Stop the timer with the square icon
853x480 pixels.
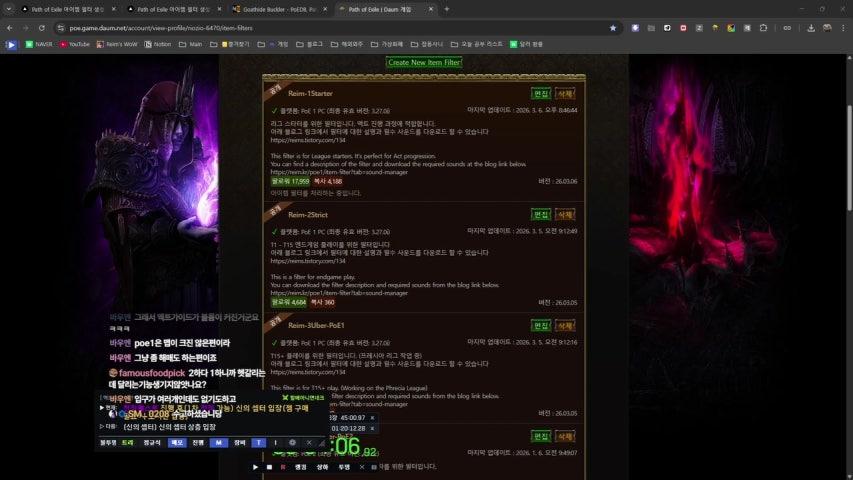(269, 467)
